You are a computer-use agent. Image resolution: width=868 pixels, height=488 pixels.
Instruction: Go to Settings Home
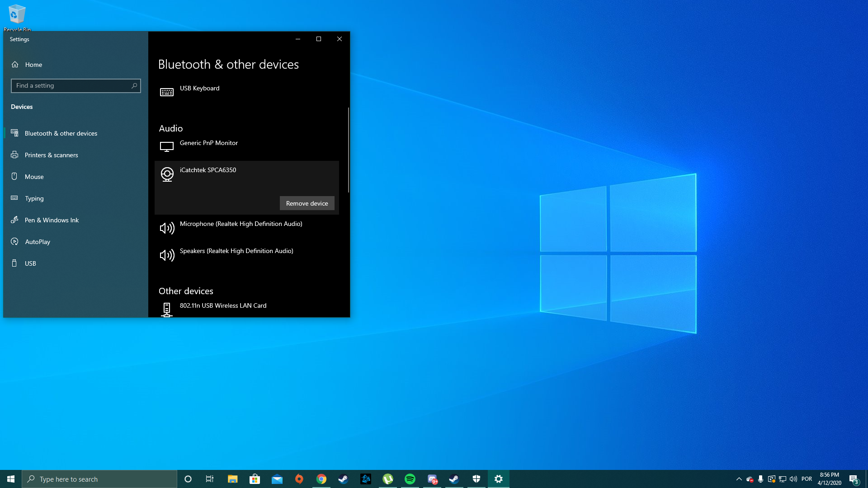[33, 65]
